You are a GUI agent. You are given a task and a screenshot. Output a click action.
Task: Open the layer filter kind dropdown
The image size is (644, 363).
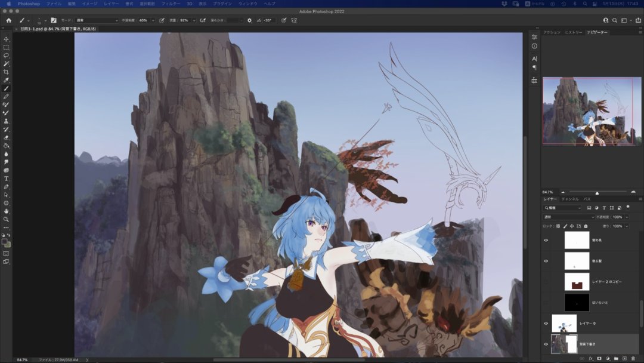click(562, 208)
